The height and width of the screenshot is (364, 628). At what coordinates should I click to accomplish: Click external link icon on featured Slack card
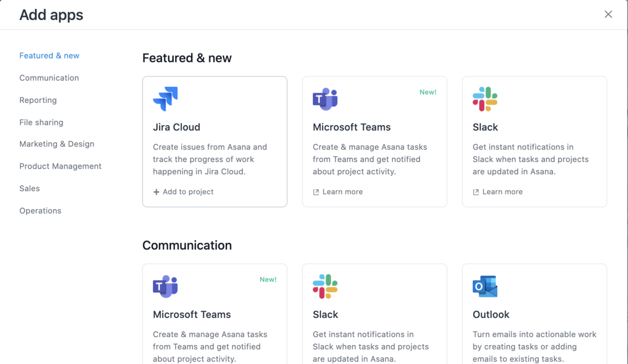[476, 192]
